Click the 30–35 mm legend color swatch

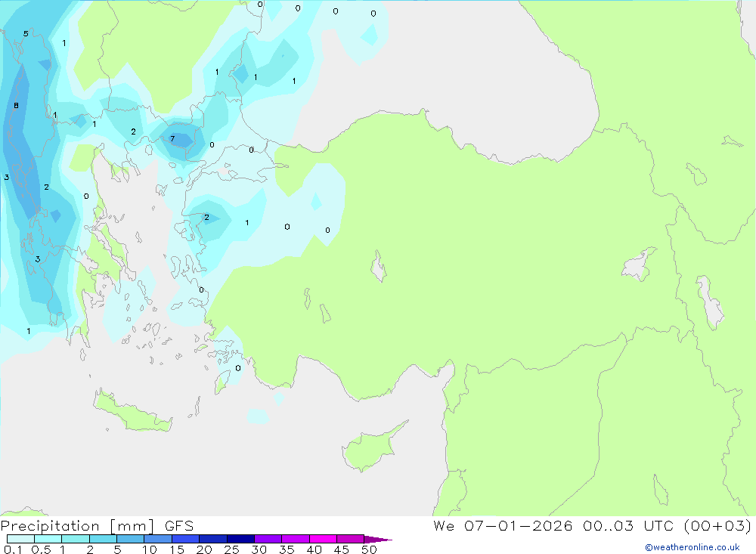[x=268, y=539]
